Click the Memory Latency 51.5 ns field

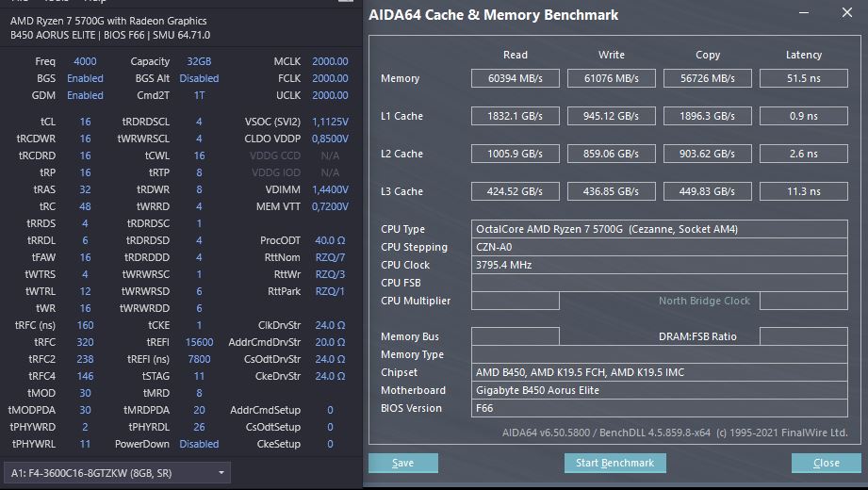point(803,78)
